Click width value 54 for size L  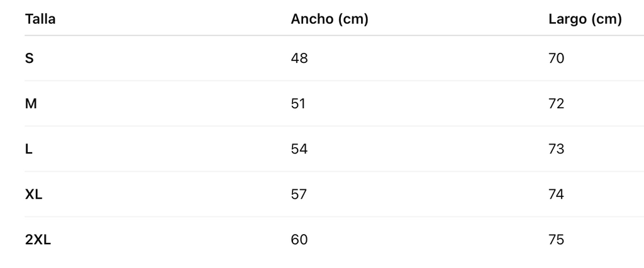pyautogui.click(x=299, y=149)
